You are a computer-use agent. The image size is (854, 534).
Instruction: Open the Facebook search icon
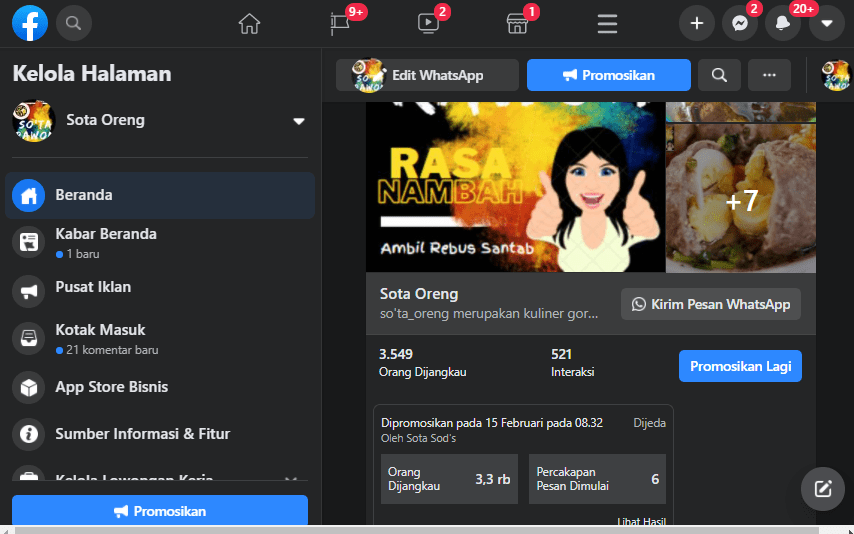[74, 22]
